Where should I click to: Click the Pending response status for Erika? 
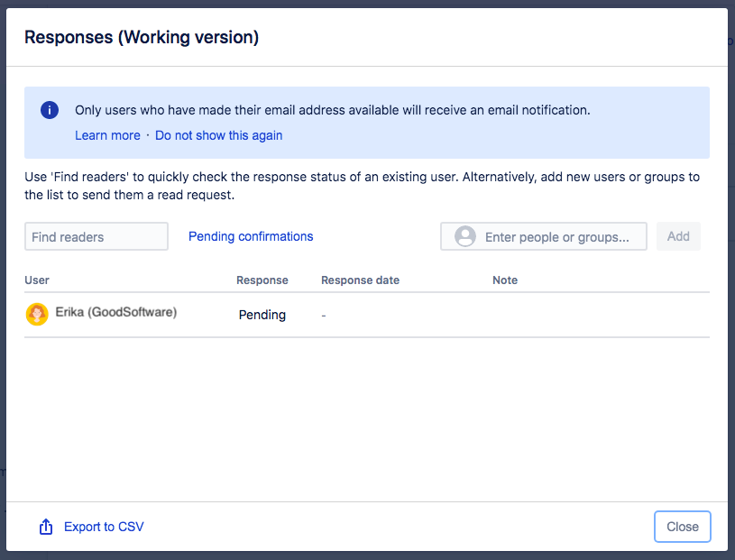coord(262,315)
